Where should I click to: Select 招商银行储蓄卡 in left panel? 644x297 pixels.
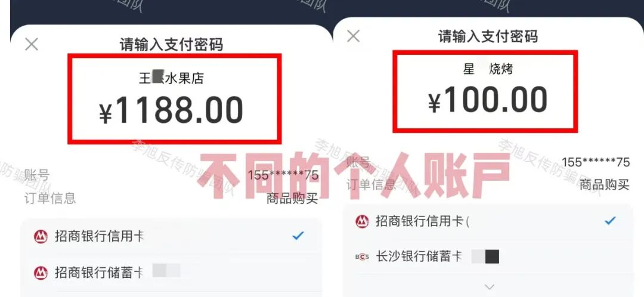pyautogui.click(x=172, y=273)
